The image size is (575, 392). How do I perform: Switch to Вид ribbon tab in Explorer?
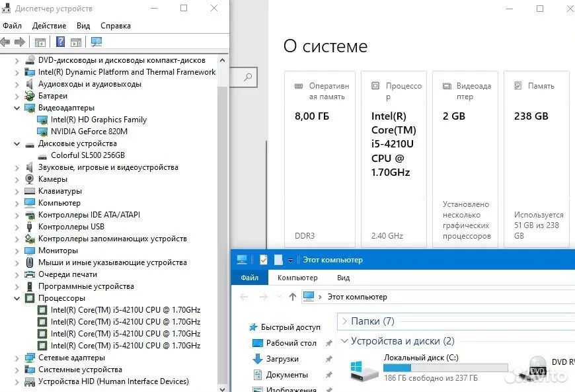tap(343, 278)
